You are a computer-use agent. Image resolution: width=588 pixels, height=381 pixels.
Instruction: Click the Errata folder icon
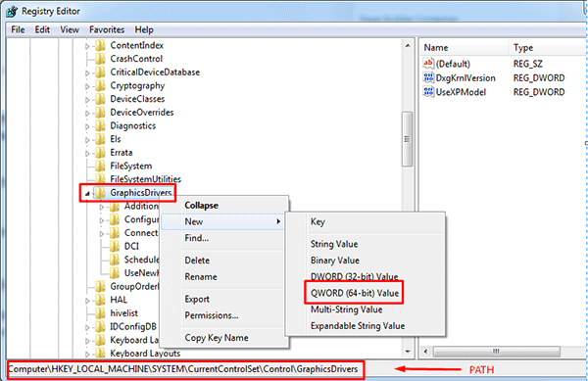point(100,153)
